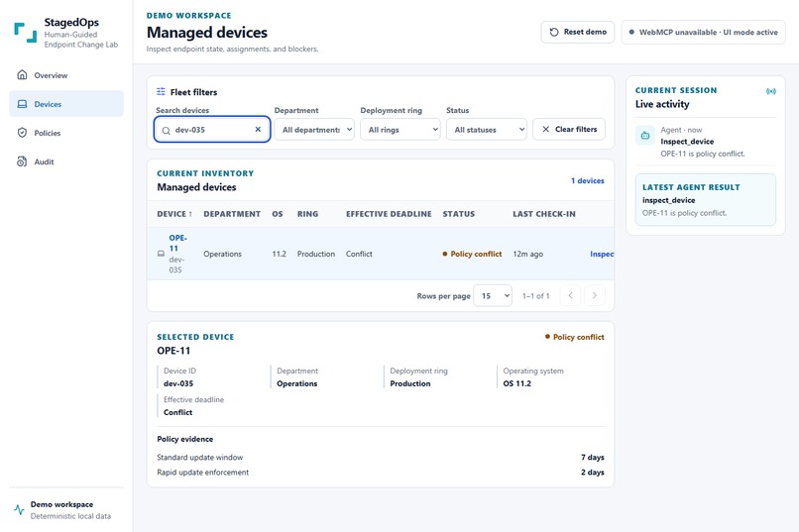Screen dimensions: 799x532
Task: Click the '1 devices' count text
Action: coord(588,180)
